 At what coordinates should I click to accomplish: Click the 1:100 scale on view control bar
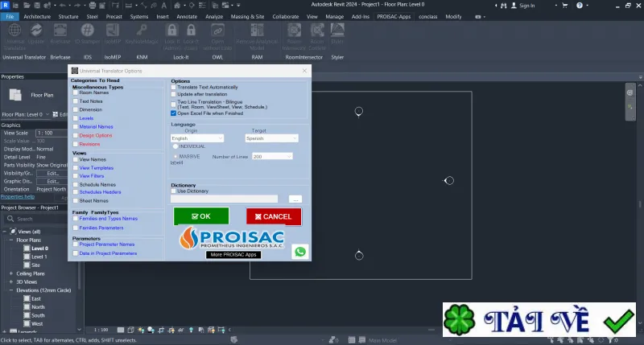click(x=101, y=330)
